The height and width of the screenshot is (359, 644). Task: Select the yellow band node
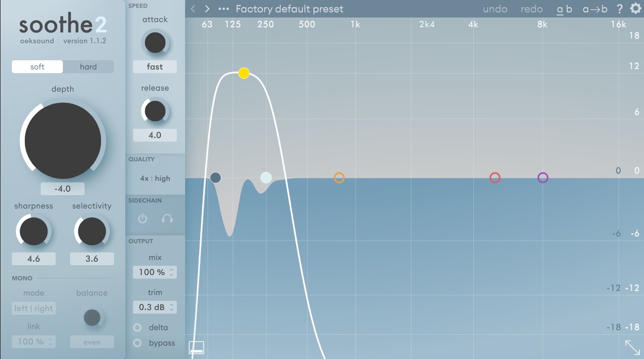(244, 73)
